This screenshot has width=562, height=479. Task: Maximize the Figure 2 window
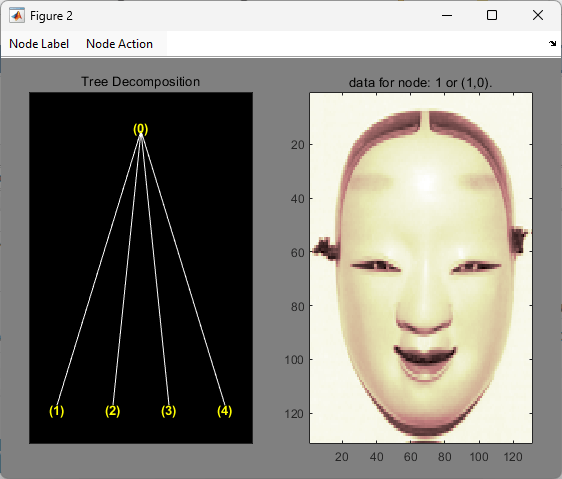(492, 15)
